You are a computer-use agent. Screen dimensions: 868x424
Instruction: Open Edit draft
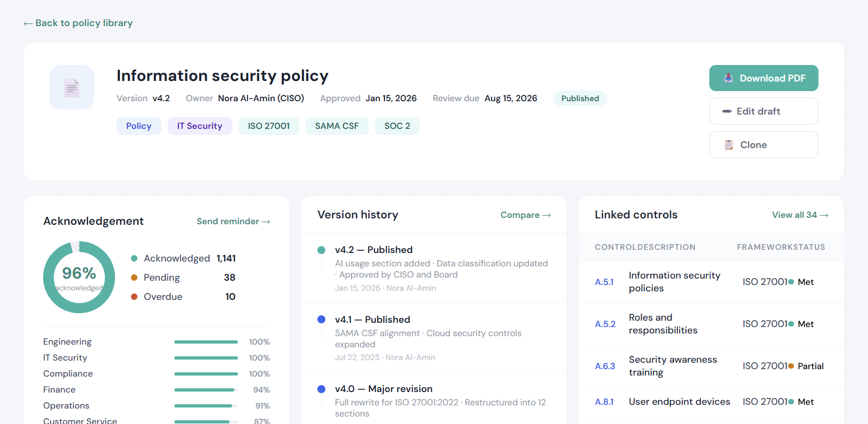point(764,111)
